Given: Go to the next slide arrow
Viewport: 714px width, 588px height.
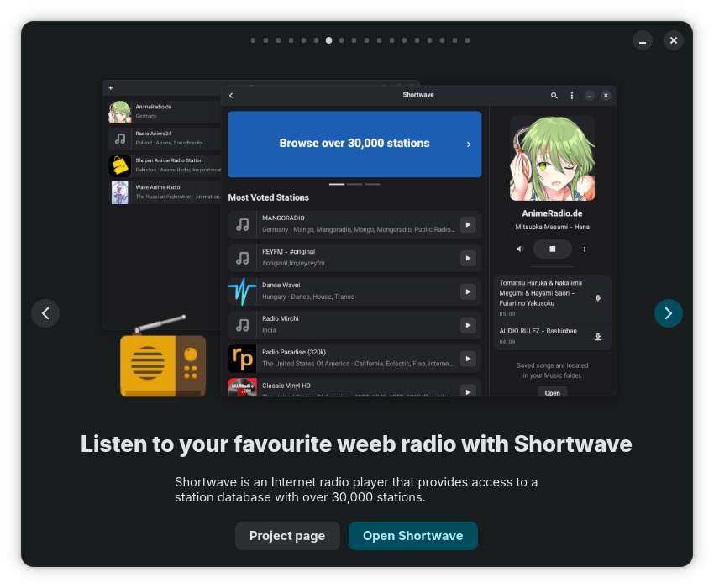Looking at the screenshot, I should pos(668,313).
